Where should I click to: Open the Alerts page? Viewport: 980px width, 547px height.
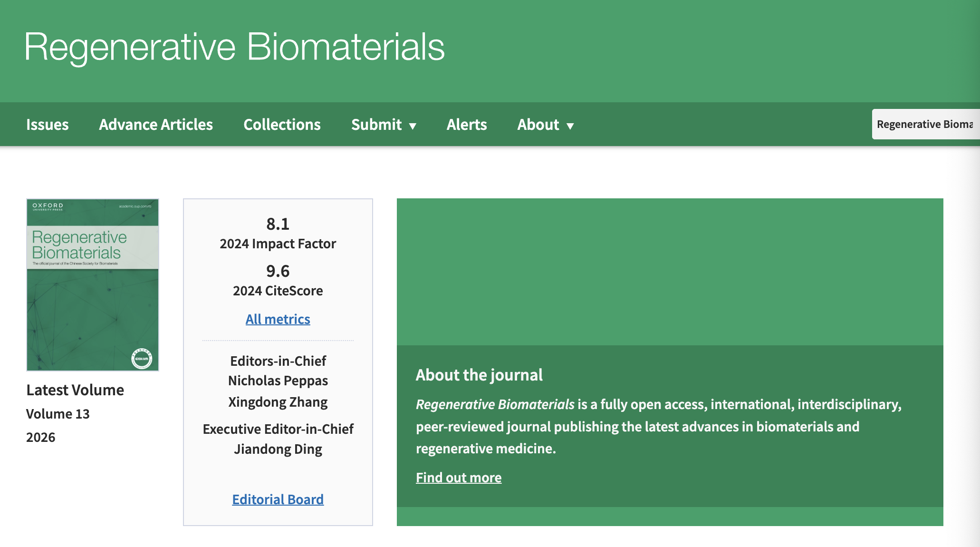coord(466,125)
